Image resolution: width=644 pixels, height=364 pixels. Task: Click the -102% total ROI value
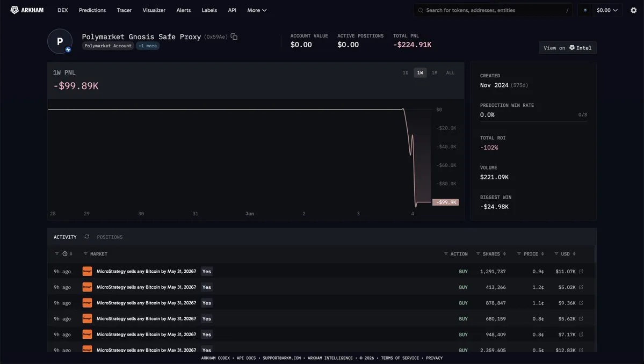(x=489, y=147)
